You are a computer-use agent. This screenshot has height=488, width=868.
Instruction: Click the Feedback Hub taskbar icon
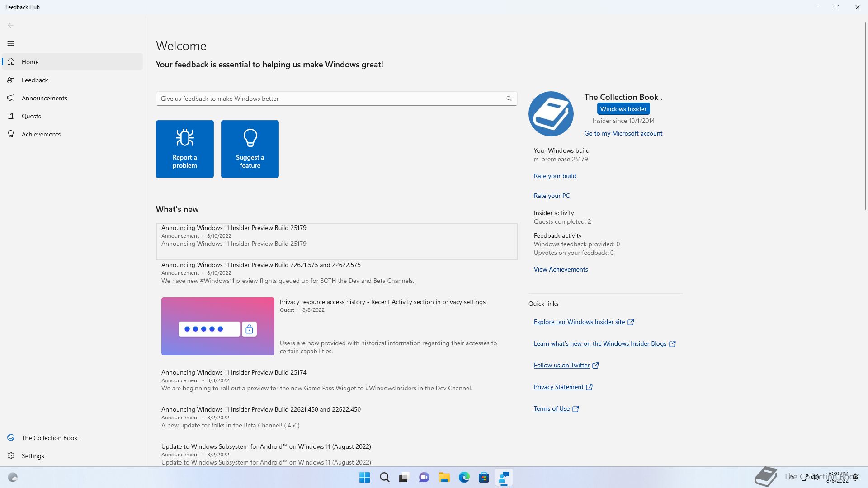[x=504, y=478]
